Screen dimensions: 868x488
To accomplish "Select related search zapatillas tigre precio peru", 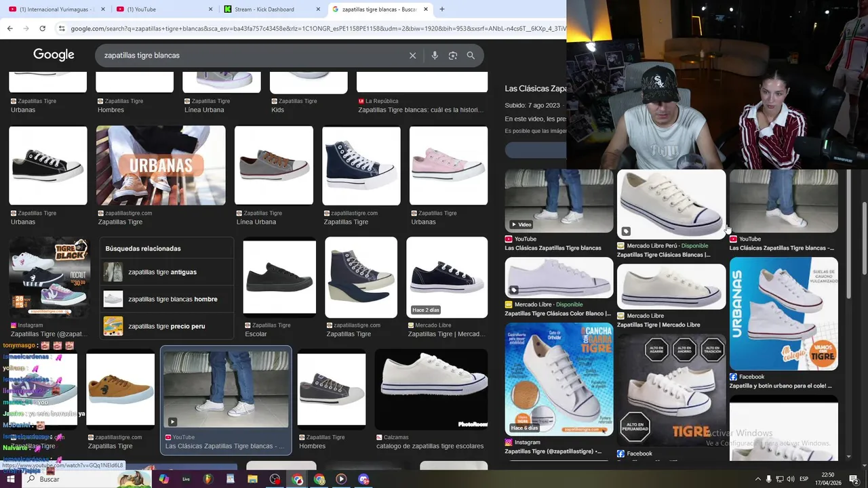I will (167, 326).
